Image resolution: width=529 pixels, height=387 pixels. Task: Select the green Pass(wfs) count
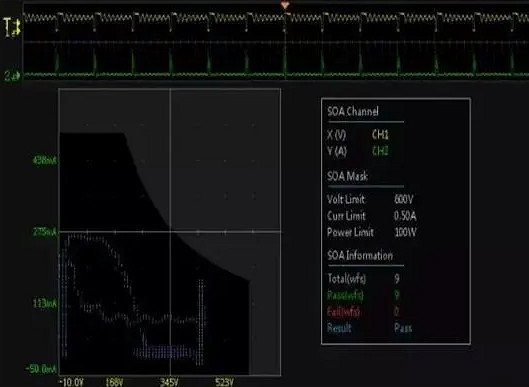[x=397, y=295]
